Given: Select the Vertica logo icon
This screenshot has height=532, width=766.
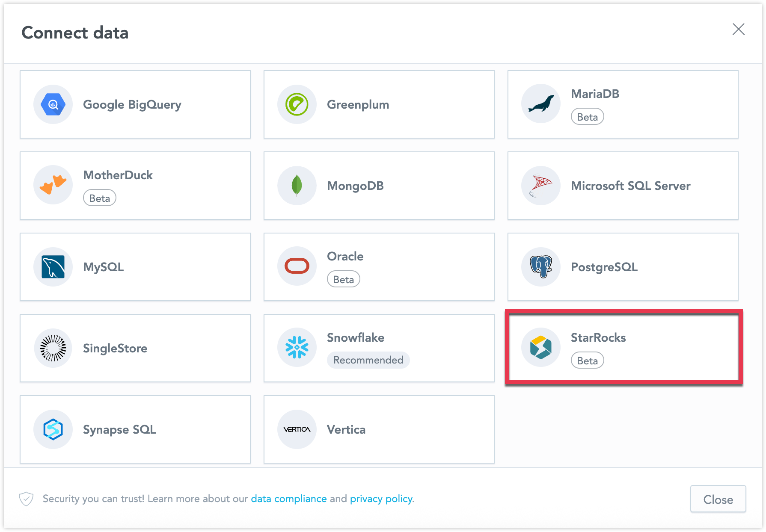Looking at the screenshot, I should pos(297,429).
